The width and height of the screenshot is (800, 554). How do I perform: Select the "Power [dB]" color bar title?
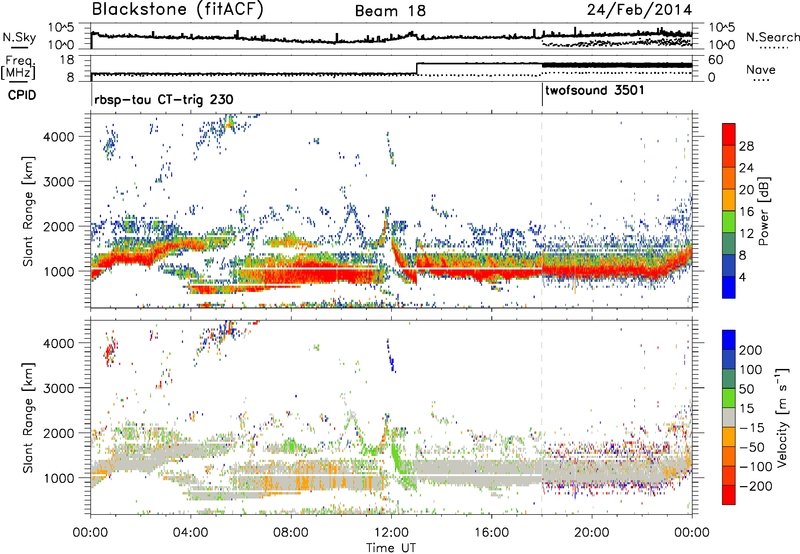[763, 211]
